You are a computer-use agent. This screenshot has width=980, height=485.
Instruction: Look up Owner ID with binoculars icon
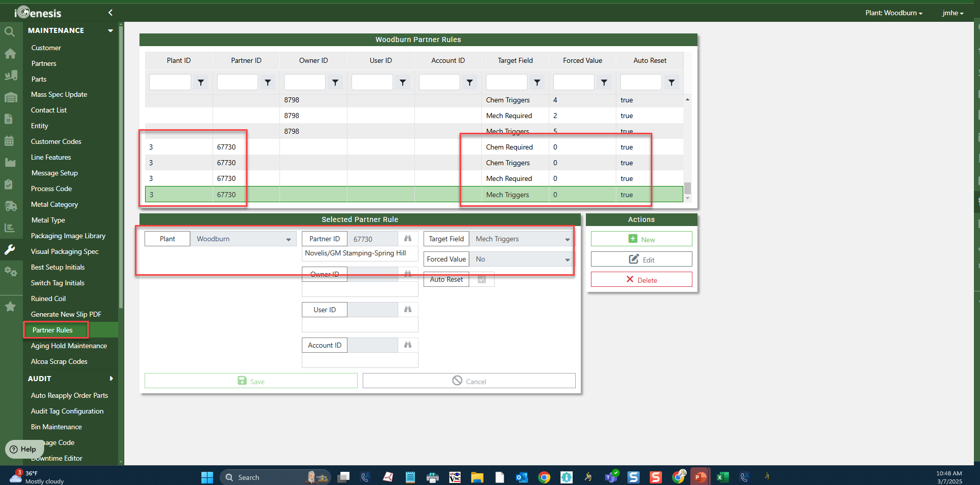point(408,274)
